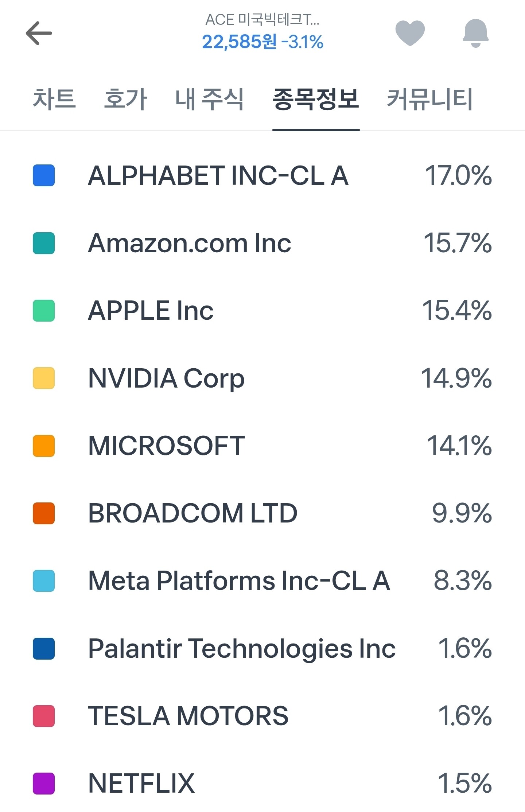The height and width of the screenshot is (812, 525).
Task: Select the 종목정보 tab
Action: click(x=316, y=99)
